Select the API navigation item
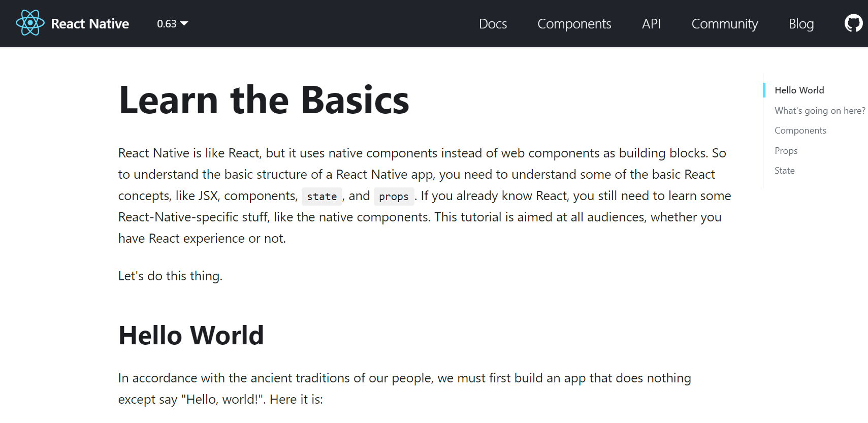868x423 pixels. pyautogui.click(x=651, y=24)
